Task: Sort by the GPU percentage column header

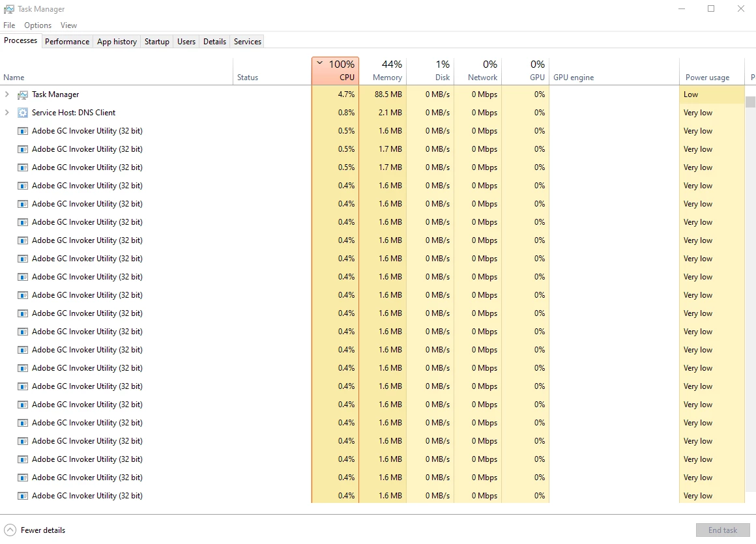Action: point(525,71)
